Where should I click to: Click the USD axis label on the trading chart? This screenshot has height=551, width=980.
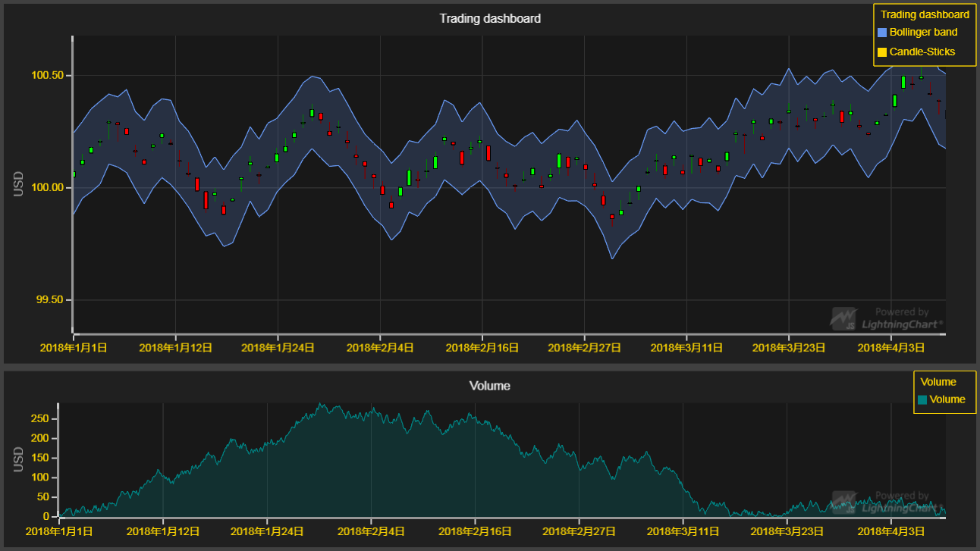[18, 186]
